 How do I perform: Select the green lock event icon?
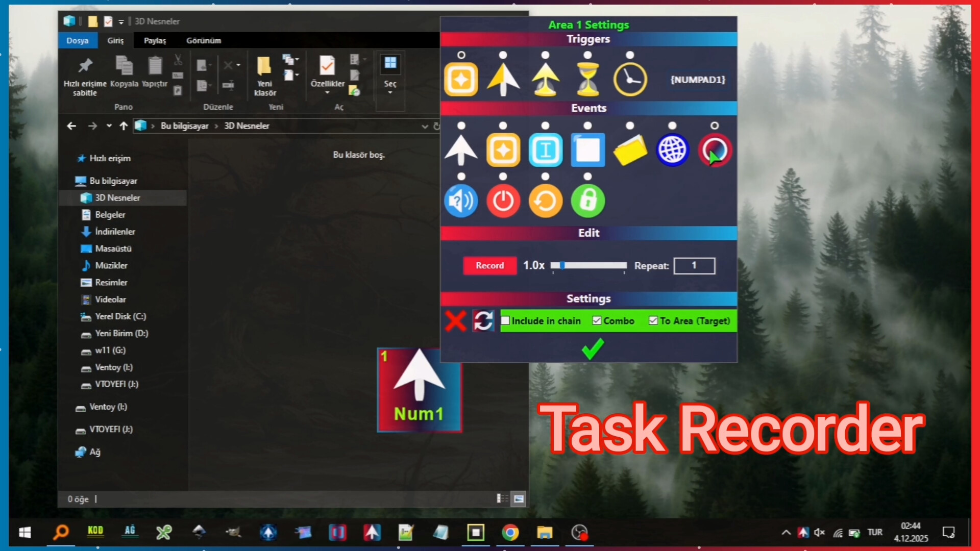pos(587,201)
